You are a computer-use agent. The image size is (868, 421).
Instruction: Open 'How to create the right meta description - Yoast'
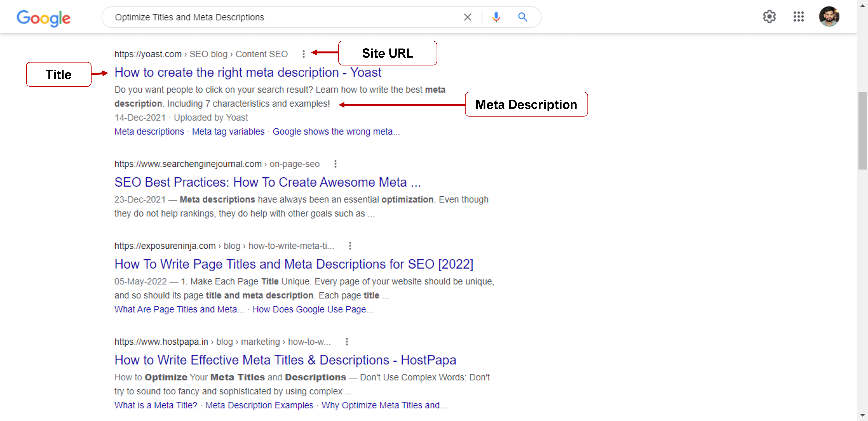[x=248, y=72]
